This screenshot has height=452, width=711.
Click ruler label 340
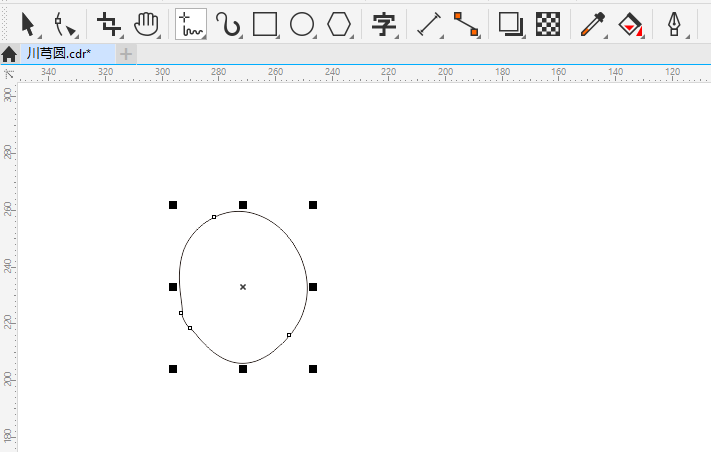(49, 72)
